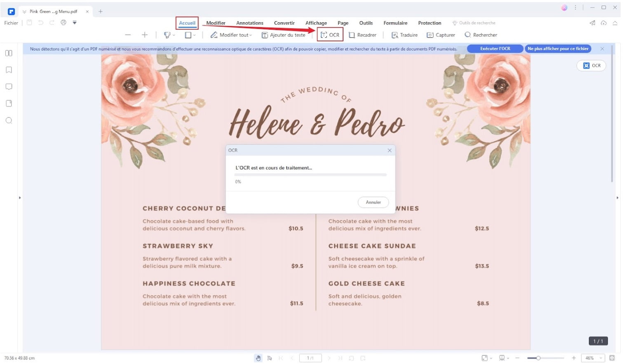
Task: Open the zoom percentage dropdown showing 46%
Action: pos(593,358)
